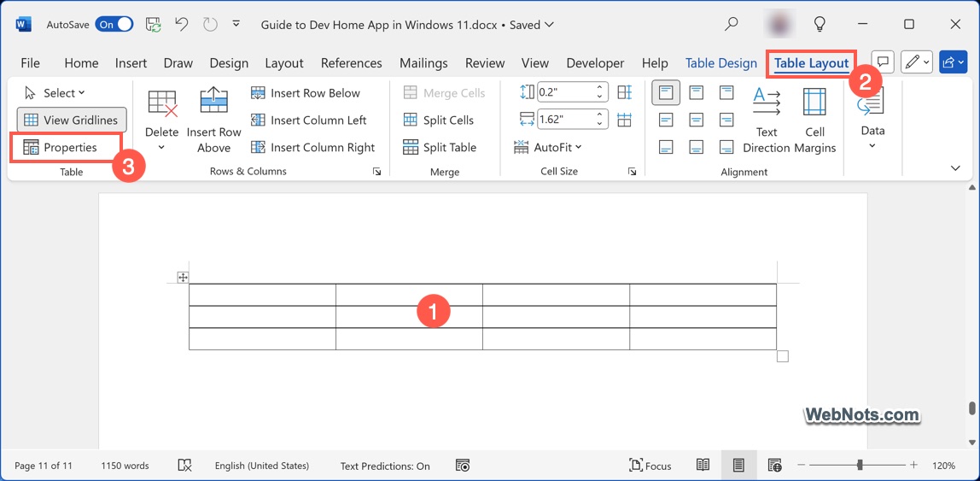Open the View tab
The width and height of the screenshot is (980, 481).
(x=535, y=63)
